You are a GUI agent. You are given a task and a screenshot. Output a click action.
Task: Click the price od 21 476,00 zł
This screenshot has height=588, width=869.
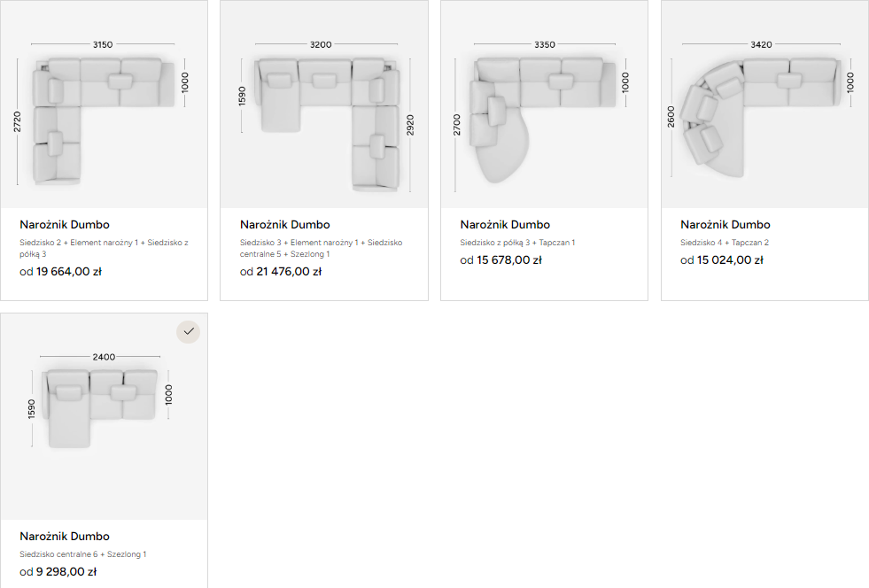281,272
